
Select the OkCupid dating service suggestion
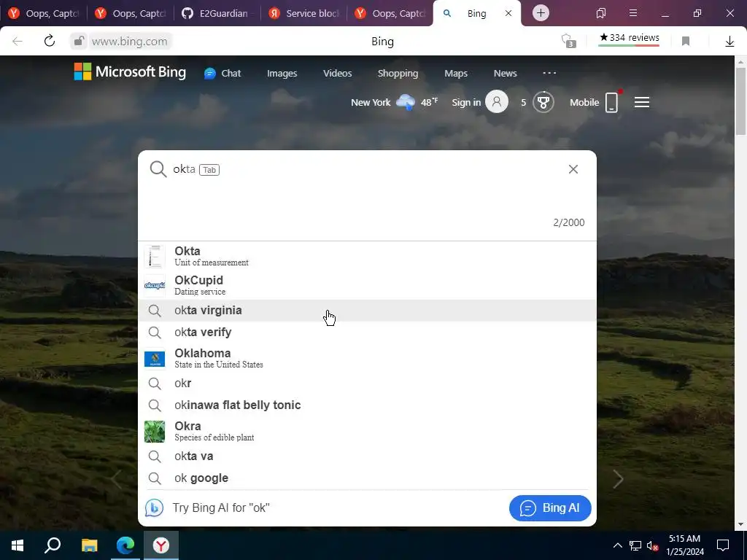(x=367, y=285)
